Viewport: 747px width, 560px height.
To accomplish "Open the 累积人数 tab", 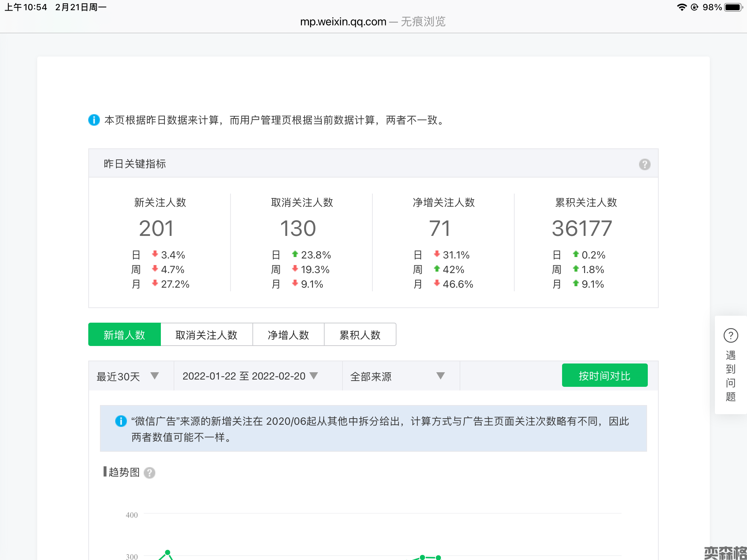I will [360, 335].
